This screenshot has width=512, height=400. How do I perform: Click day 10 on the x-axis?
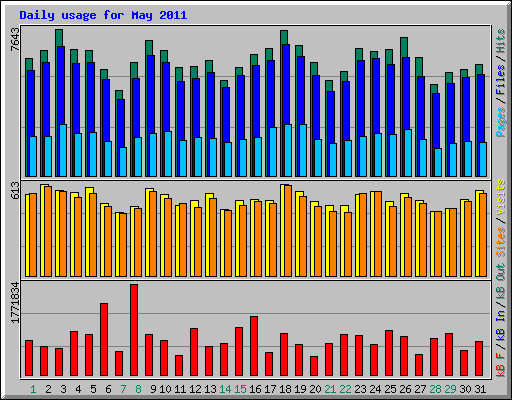(x=165, y=389)
